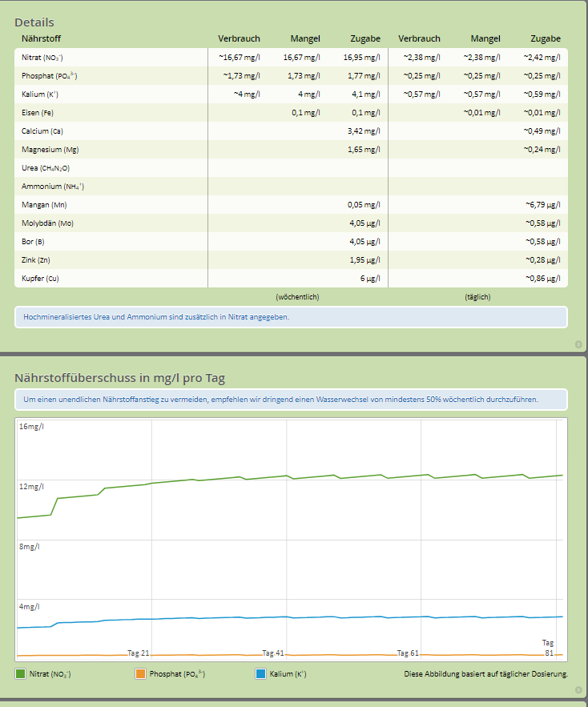Click the blue Kalium legend swatch

[x=260, y=674]
